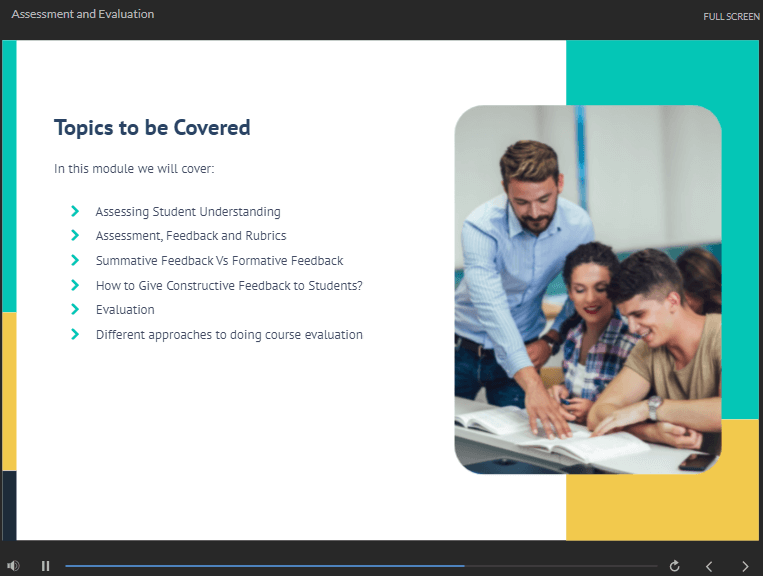Click chevron beside How to Give Constructive Feedback
The image size is (763, 576).
[x=75, y=285]
